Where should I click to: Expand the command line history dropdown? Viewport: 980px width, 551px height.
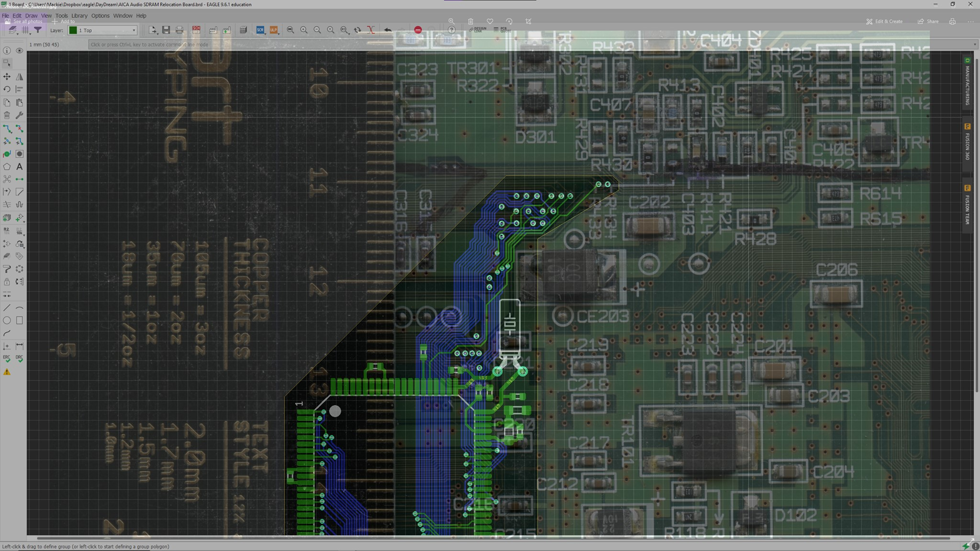[x=975, y=44]
